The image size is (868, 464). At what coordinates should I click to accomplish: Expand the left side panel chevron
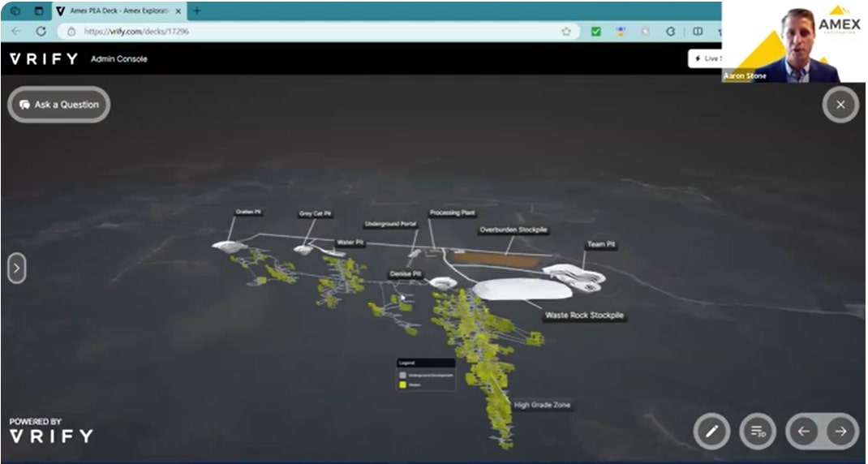17,269
